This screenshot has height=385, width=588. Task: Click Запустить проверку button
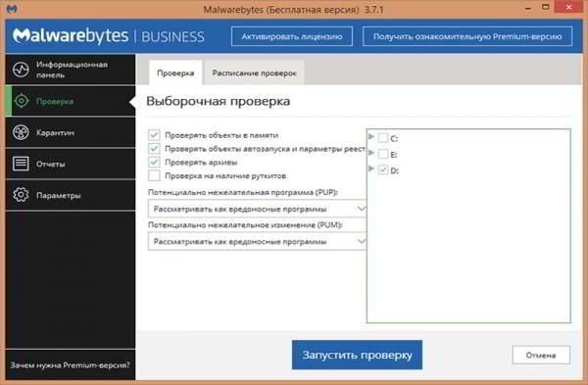(357, 355)
